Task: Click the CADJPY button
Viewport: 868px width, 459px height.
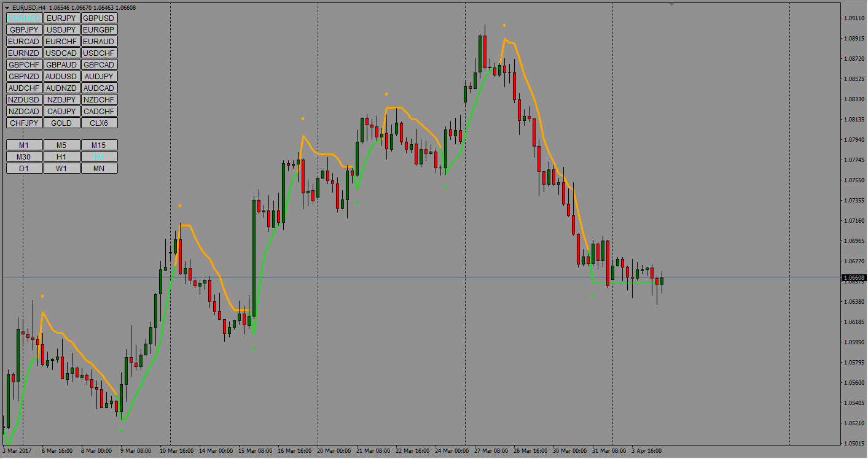Action: [61, 111]
